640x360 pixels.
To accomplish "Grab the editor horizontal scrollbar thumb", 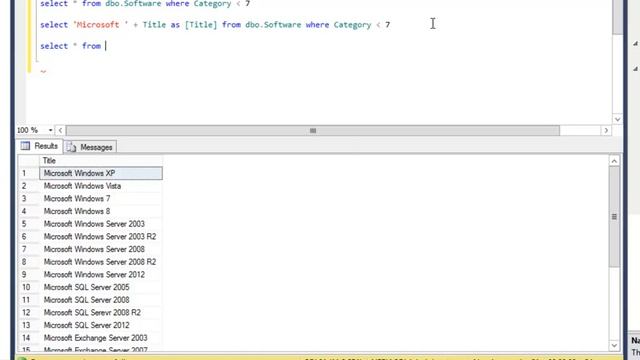I will point(313,130).
